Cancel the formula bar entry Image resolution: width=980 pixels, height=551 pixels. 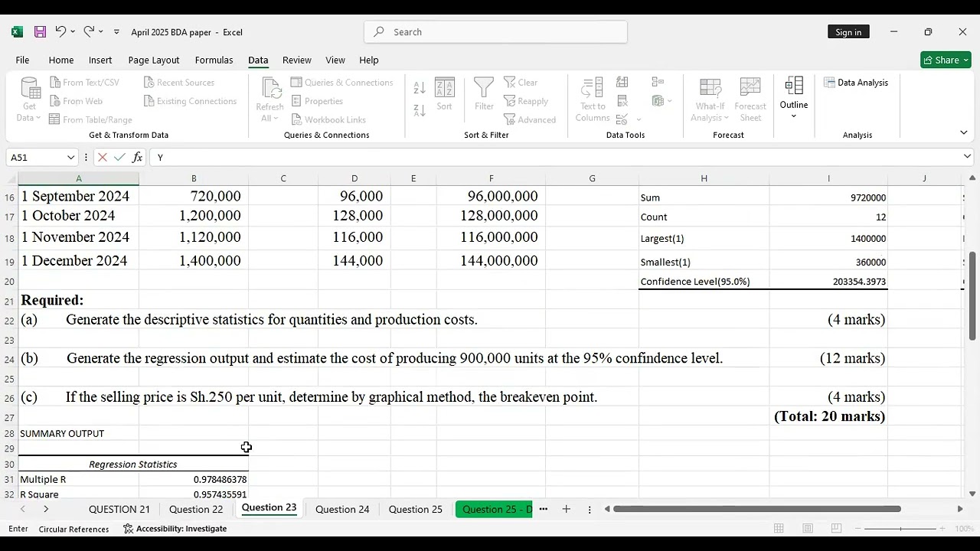(103, 157)
